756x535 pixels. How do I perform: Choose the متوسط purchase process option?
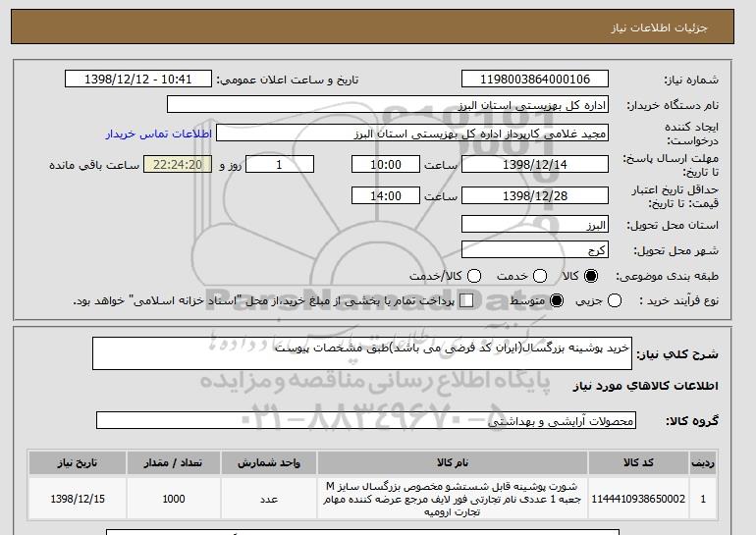point(557,300)
